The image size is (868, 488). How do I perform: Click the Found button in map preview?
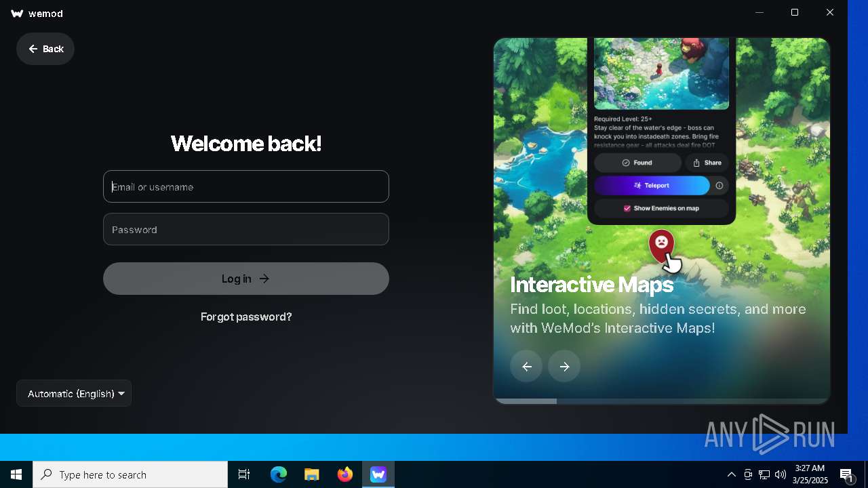(x=637, y=163)
